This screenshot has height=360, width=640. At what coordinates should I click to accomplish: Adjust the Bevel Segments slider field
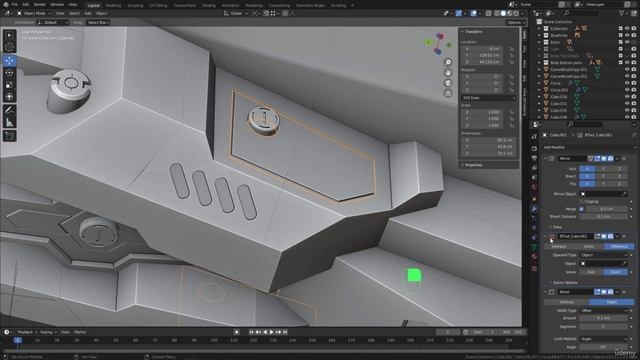coord(604,327)
